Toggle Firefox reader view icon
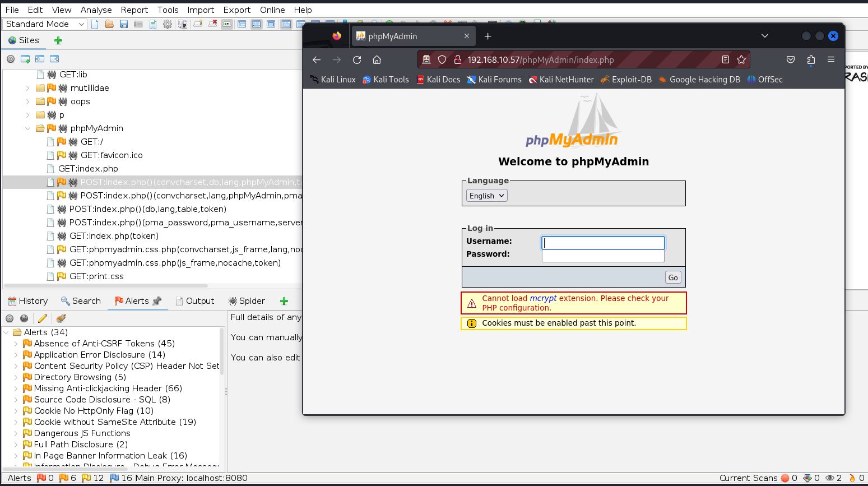The image size is (868, 486). 726,59
